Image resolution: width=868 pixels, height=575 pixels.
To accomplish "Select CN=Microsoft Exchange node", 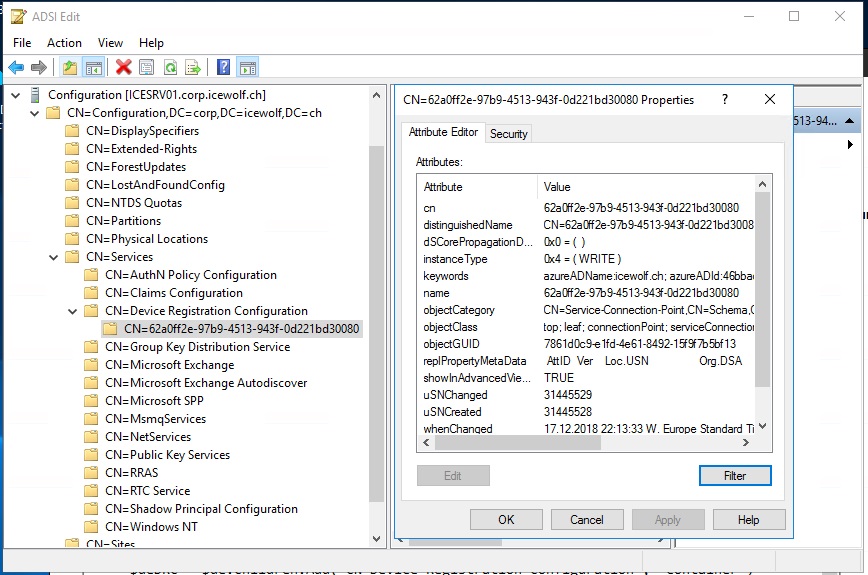I will (169, 365).
